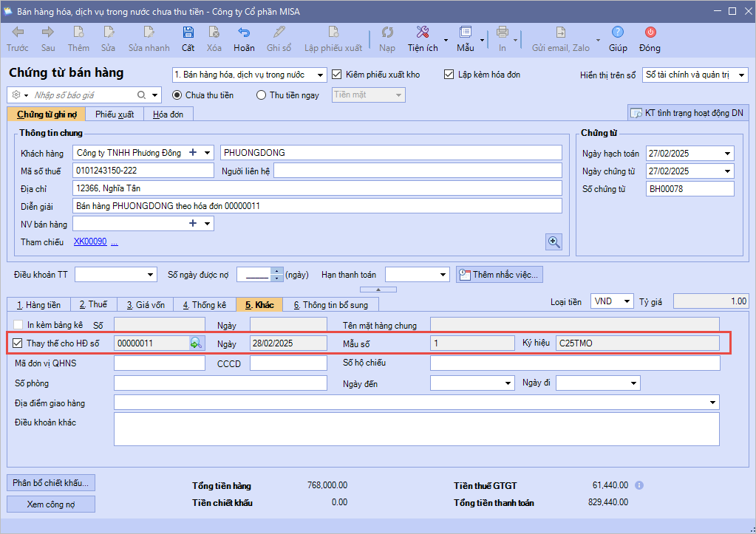
Task: Undo changes with Hoãn
Action: pyautogui.click(x=244, y=32)
